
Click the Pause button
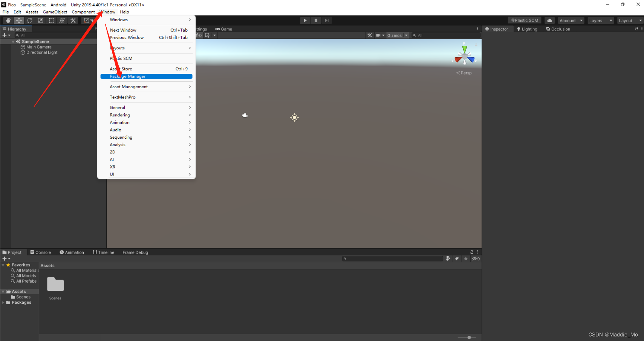click(316, 20)
